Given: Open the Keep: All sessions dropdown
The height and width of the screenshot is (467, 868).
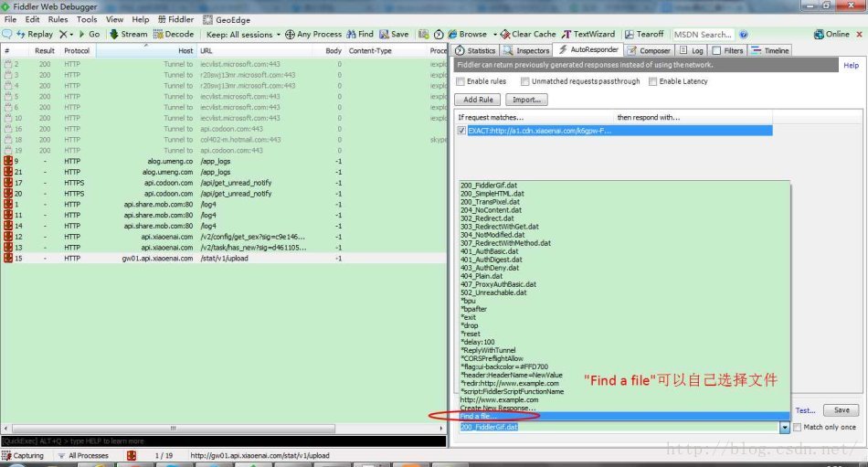Looking at the screenshot, I should click(243, 35).
